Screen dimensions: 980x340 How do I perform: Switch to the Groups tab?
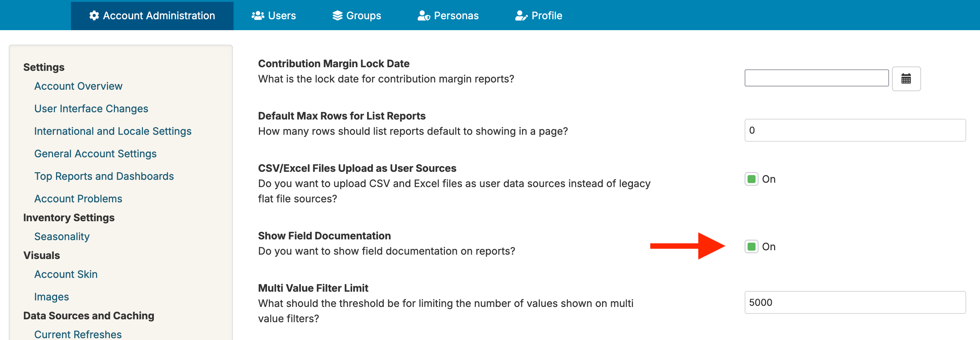(x=356, y=16)
